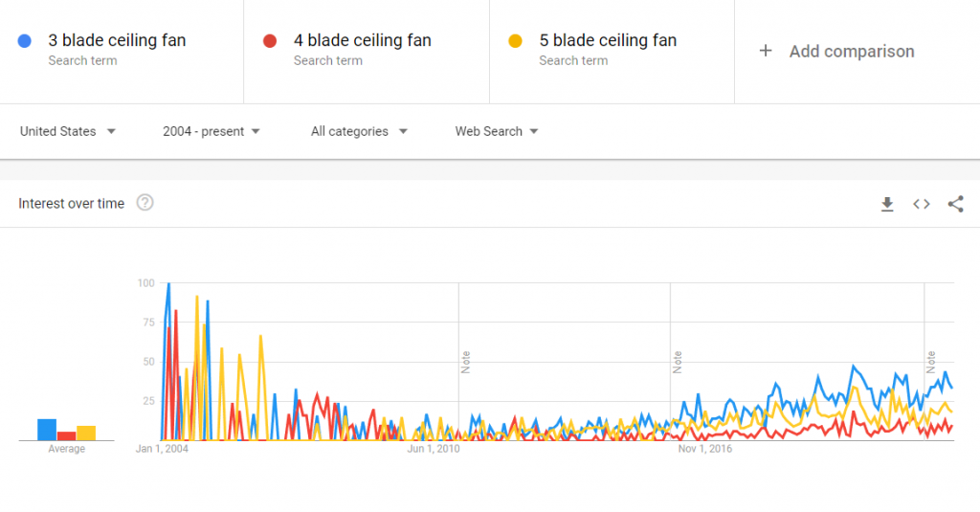The height and width of the screenshot is (512, 980).
Task: Share the interest over time chart
Action: pyautogui.click(x=956, y=204)
